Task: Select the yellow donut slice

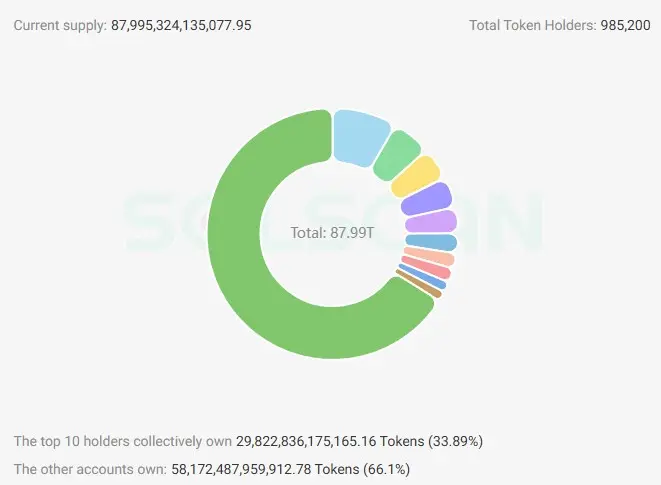Action: point(414,178)
